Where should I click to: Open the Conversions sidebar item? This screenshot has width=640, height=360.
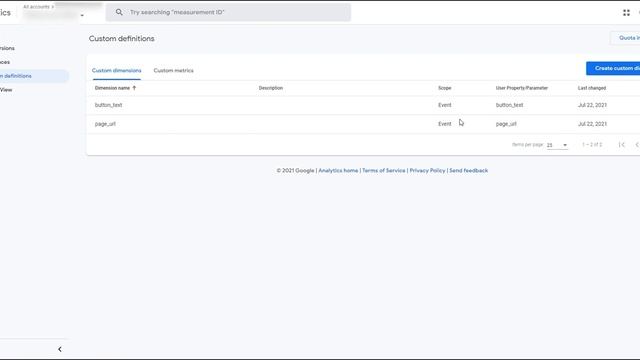coord(7,48)
